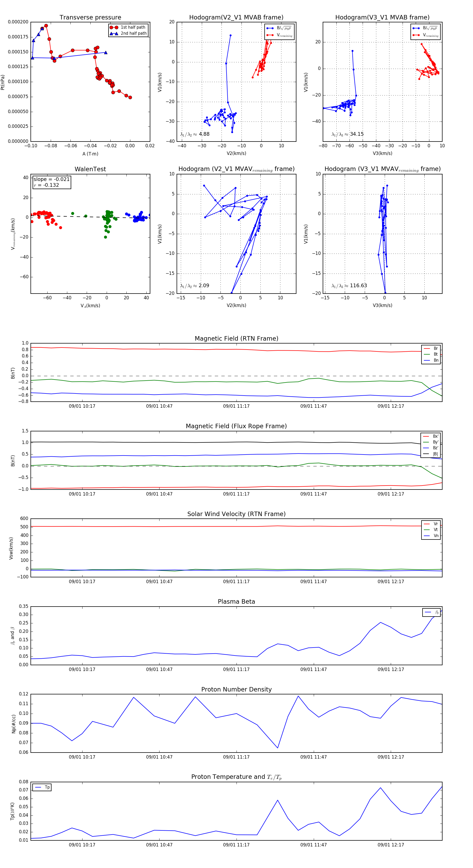Click the βp legend in Plasma Beta
The image size is (473, 868).
(431, 612)
